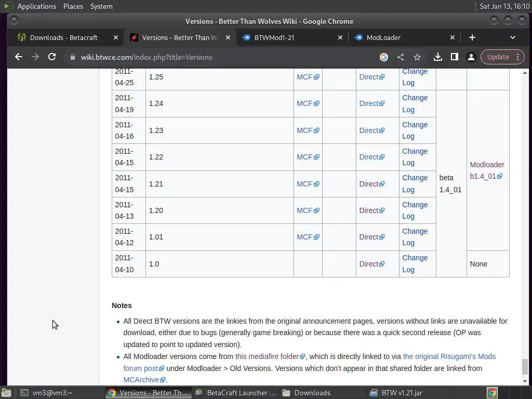View site info via the lock icon
This screenshot has width=532, height=399.
coord(72,57)
